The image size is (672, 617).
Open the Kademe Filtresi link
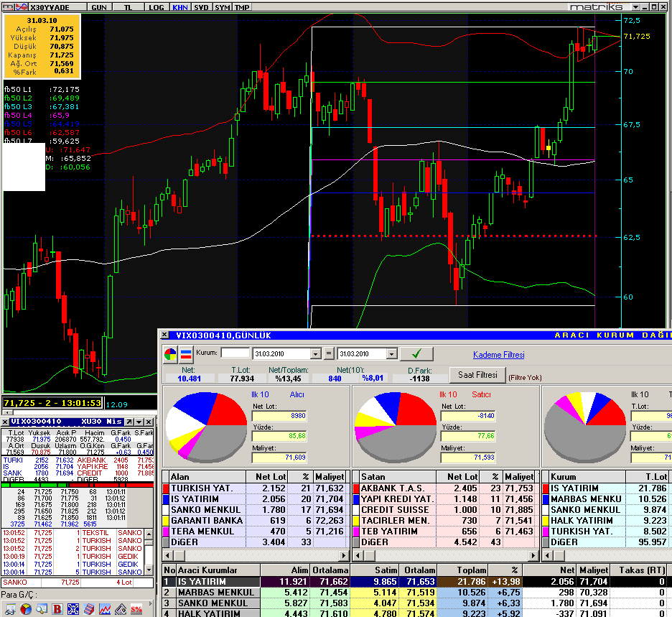[x=498, y=355]
